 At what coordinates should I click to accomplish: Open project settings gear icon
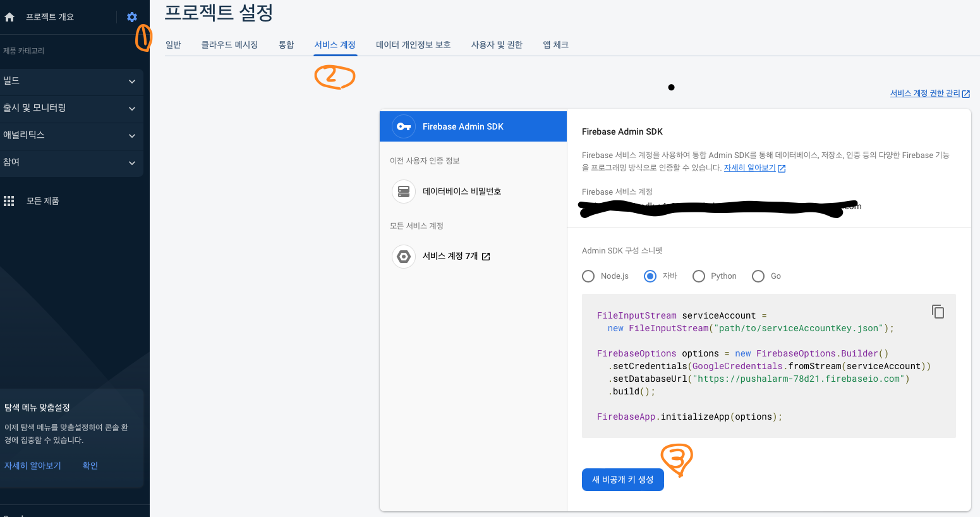pos(132,17)
